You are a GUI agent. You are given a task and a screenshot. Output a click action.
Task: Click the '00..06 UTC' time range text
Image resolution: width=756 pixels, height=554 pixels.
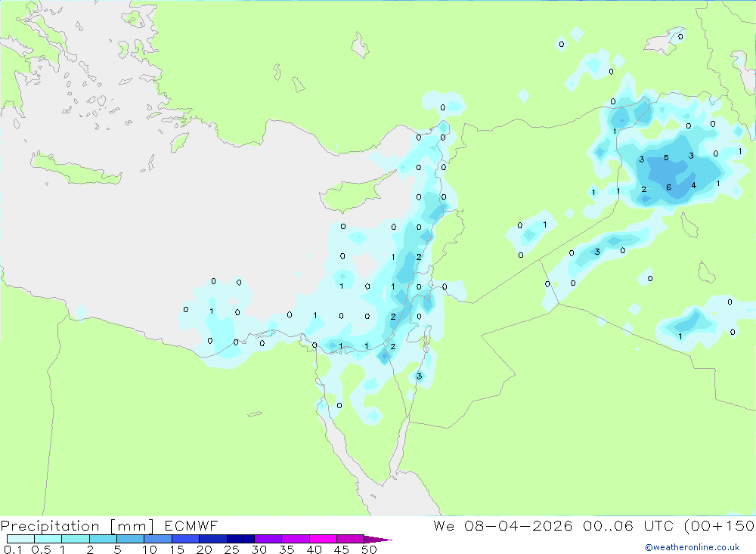627,525
